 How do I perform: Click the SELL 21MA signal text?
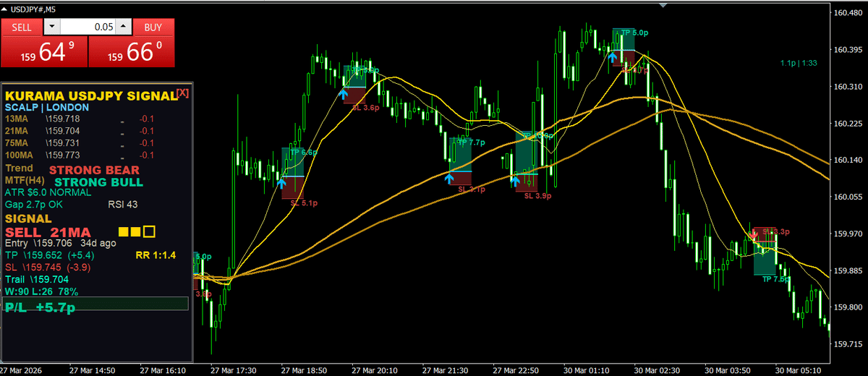click(48, 232)
